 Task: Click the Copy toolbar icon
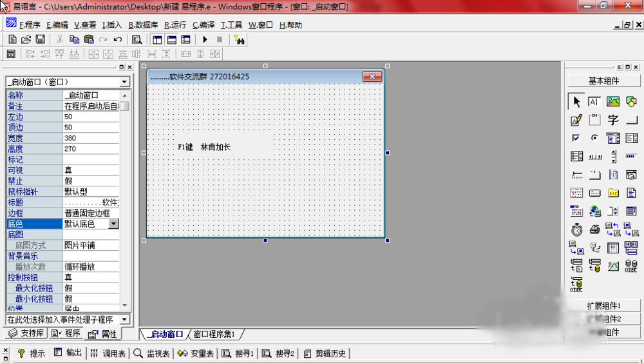point(74,39)
